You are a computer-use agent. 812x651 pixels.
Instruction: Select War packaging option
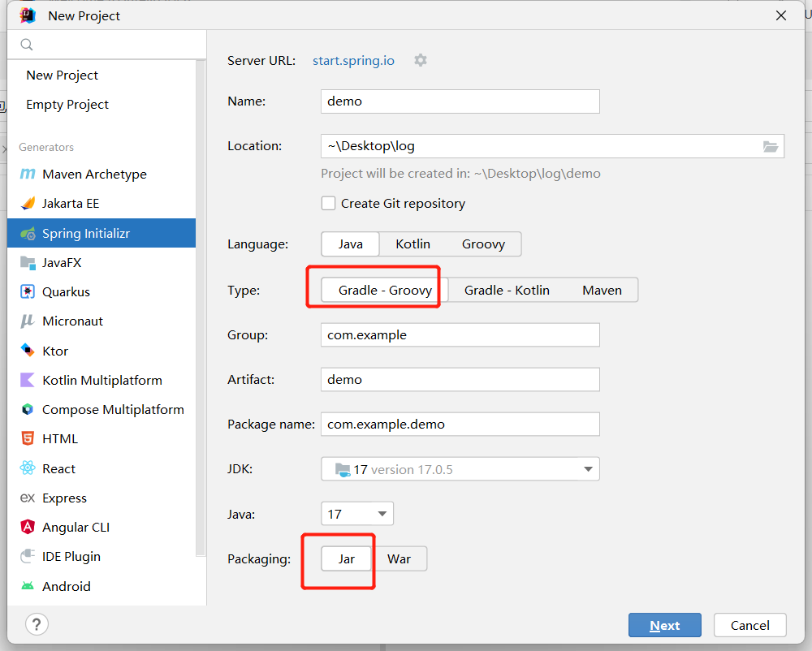coord(399,558)
